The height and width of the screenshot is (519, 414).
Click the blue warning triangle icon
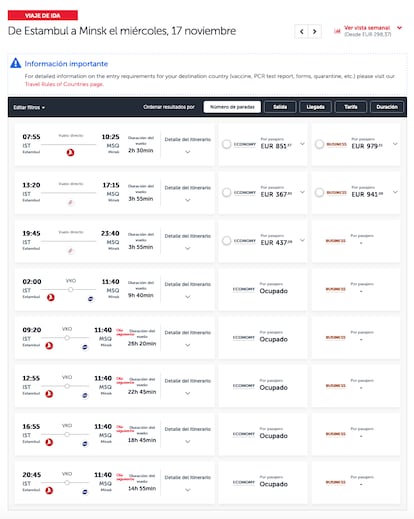coord(15,63)
